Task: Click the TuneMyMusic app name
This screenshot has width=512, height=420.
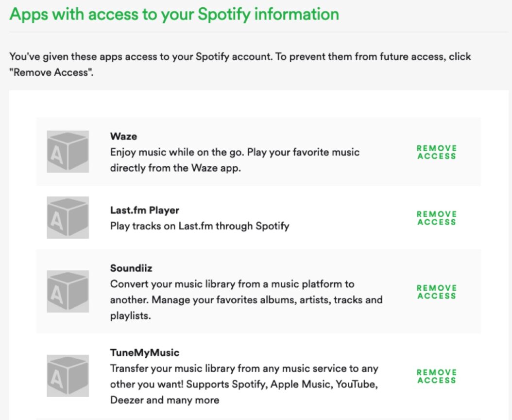Action: 144,352
